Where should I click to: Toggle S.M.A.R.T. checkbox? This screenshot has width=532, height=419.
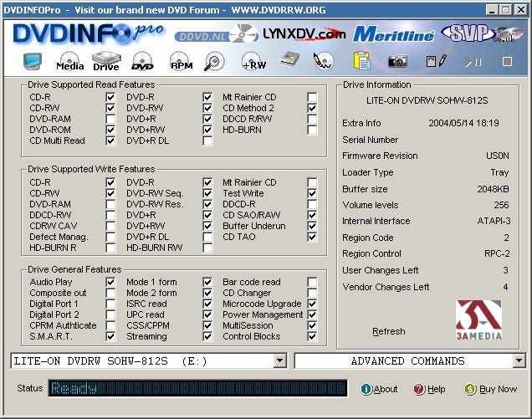[110, 336]
